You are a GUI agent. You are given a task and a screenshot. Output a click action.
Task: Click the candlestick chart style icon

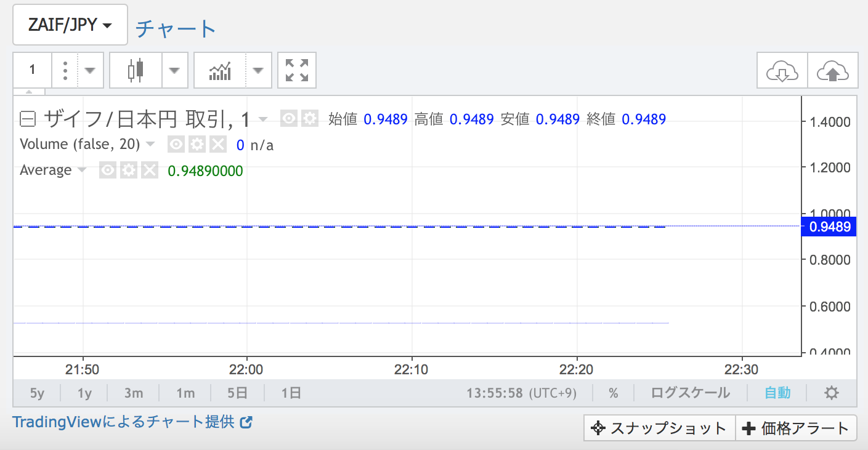[x=136, y=70]
